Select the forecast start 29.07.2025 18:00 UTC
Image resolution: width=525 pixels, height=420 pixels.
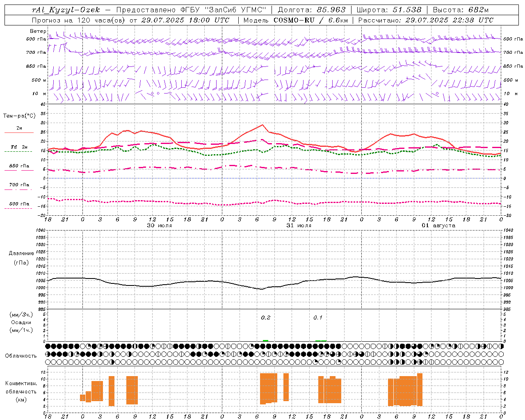[x=185, y=20]
